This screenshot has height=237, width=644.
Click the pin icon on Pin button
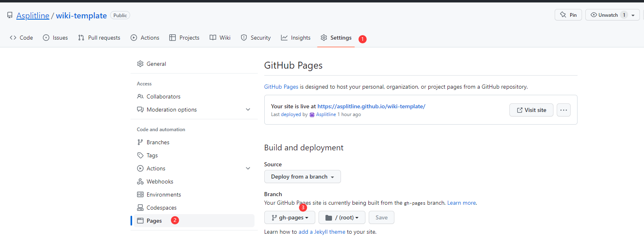click(x=563, y=15)
